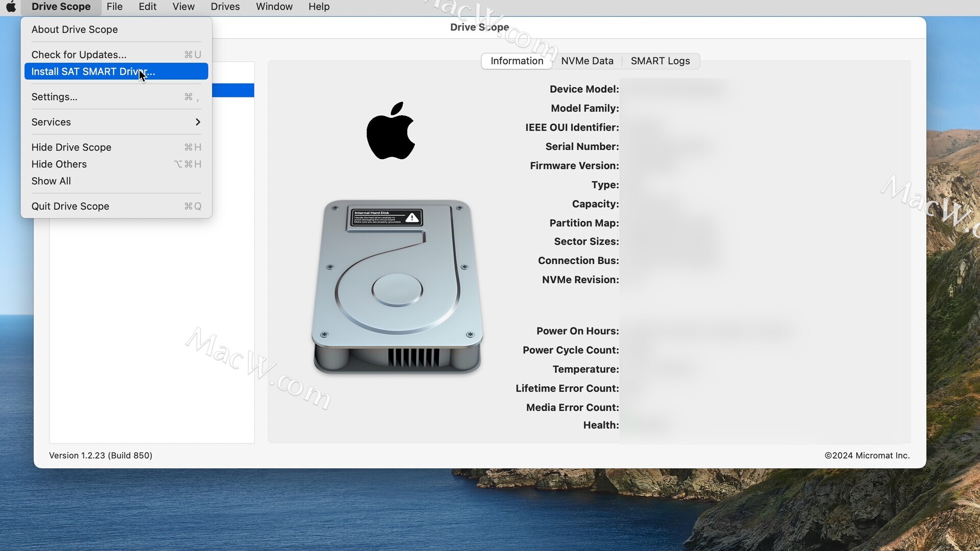Click Install SAT SMART Driver option
This screenshot has height=551, width=980.
tap(93, 71)
